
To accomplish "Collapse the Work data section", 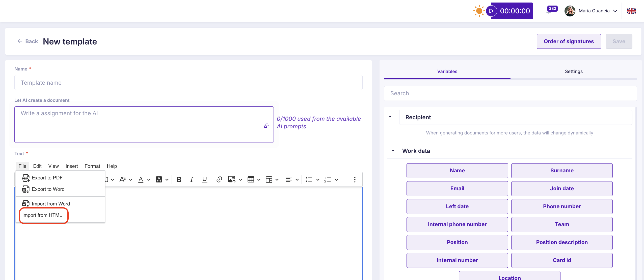I will (393, 151).
